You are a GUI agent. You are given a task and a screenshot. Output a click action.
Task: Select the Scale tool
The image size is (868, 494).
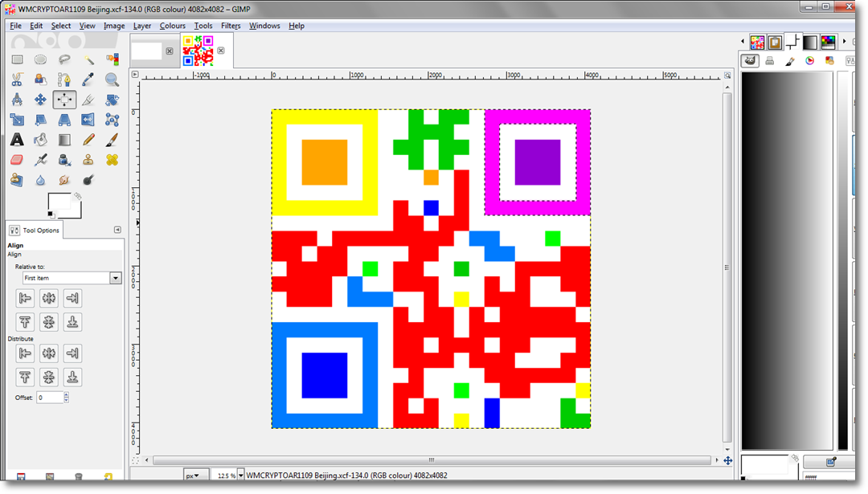point(17,120)
